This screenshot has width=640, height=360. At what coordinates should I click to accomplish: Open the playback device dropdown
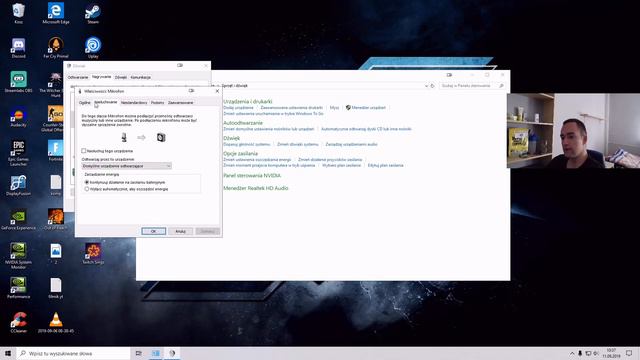(x=127, y=166)
